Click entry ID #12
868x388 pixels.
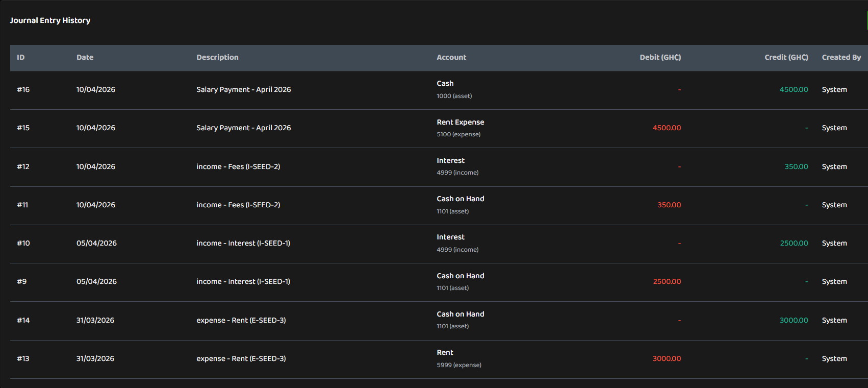(23, 166)
